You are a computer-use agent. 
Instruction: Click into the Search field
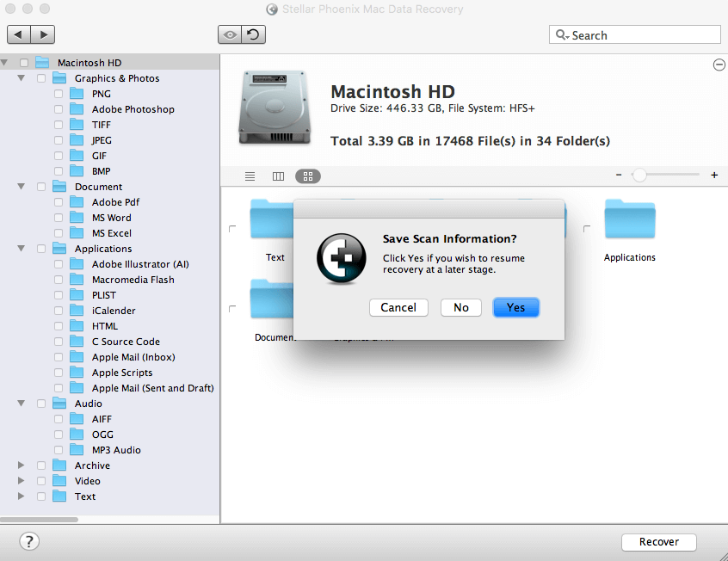click(x=635, y=34)
